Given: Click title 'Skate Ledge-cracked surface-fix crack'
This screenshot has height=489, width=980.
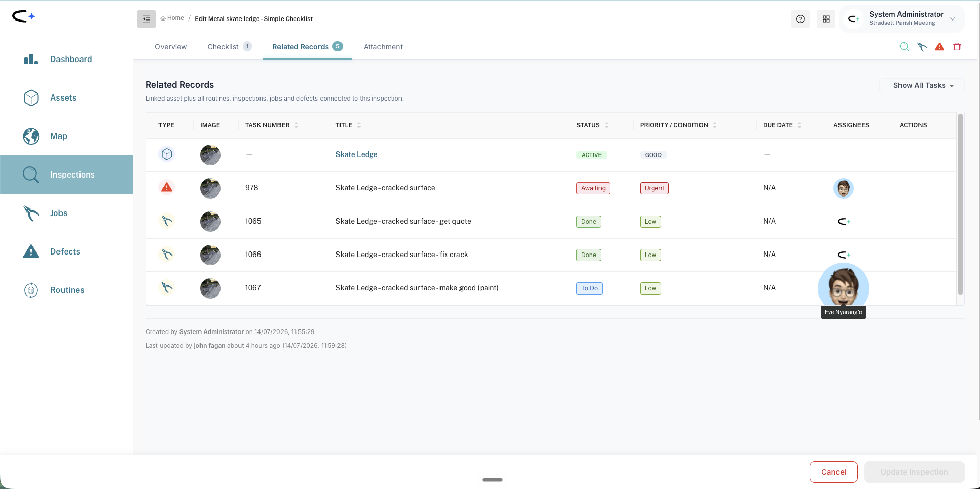Looking at the screenshot, I should 402,255.
